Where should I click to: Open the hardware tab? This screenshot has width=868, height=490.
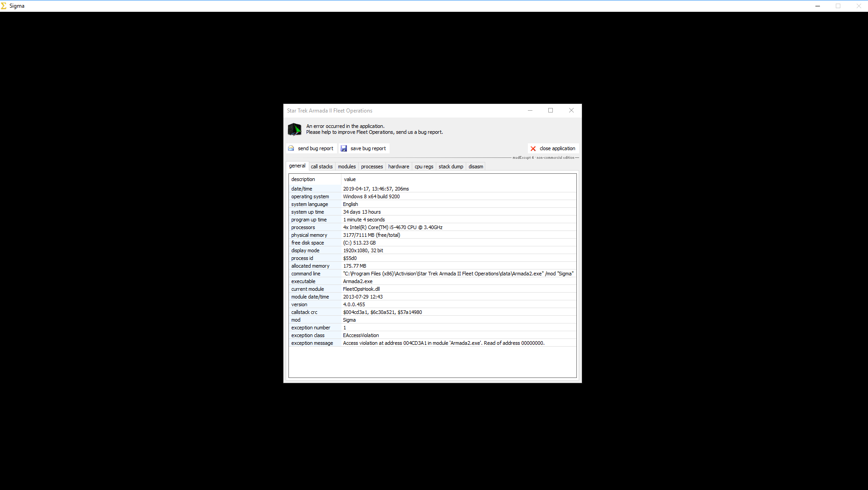pos(399,167)
